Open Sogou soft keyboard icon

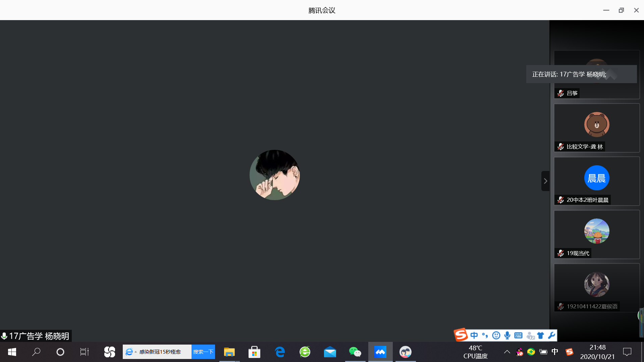click(x=518, y=335)
